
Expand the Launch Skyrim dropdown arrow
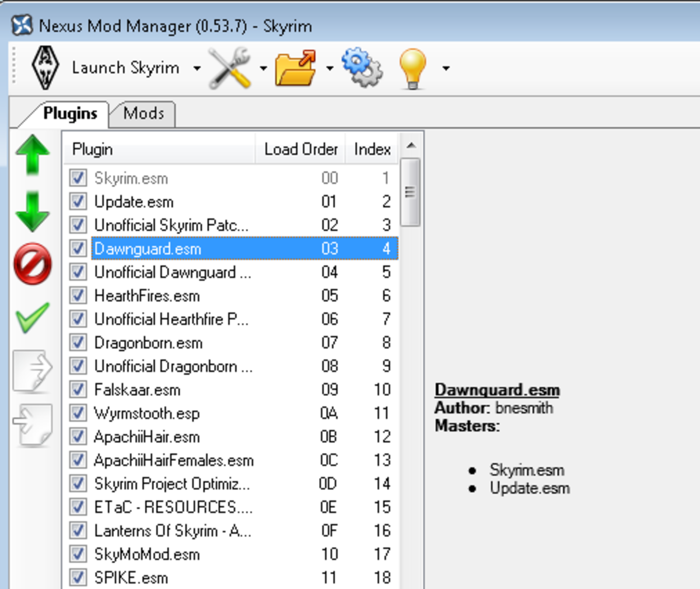click(198, 68)
